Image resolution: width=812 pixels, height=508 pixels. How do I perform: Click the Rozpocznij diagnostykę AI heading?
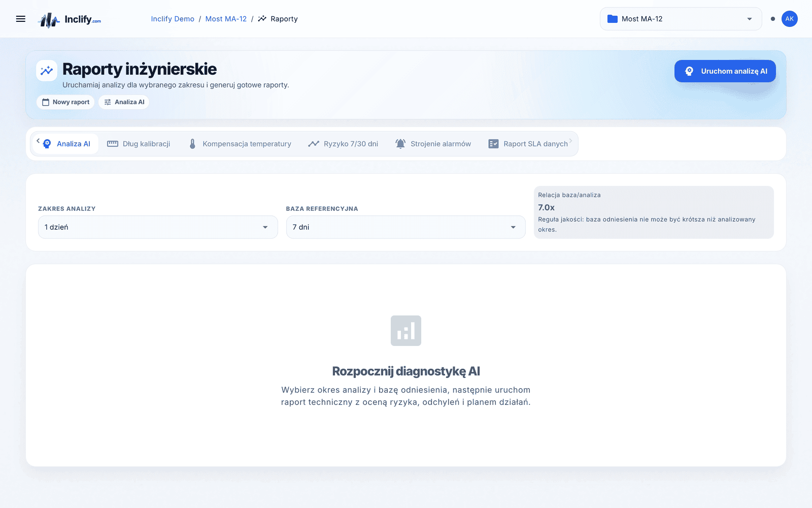coord(406,371)
